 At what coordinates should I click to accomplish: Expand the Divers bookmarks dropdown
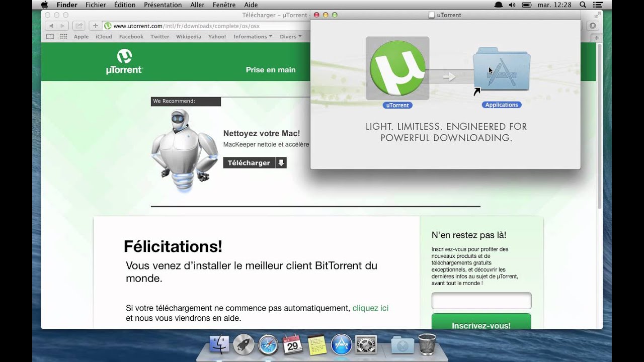tap(291, 37)
